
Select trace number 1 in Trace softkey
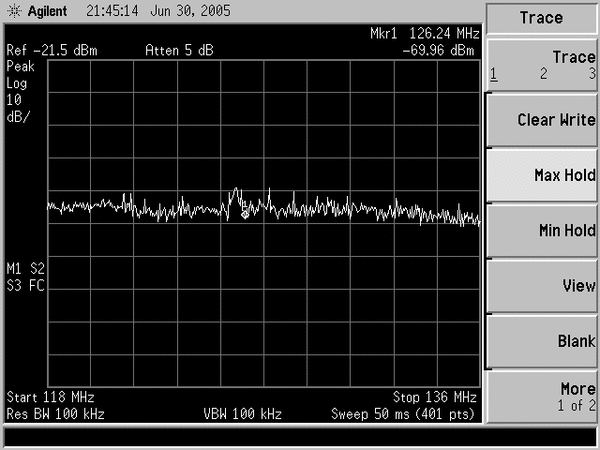[x=494, y=74]
